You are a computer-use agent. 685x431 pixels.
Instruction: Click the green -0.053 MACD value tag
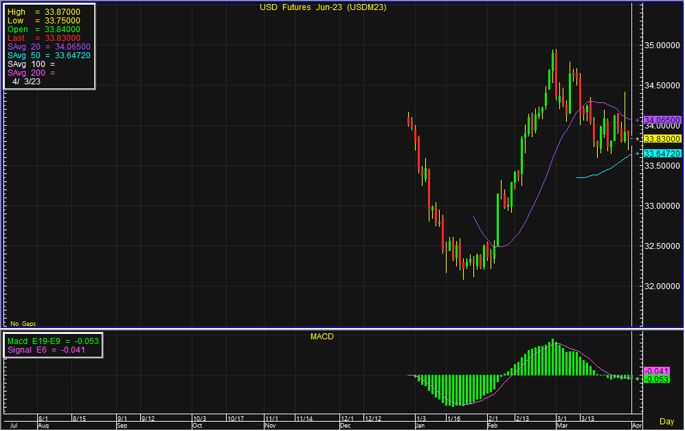click(x=654, y=379)
